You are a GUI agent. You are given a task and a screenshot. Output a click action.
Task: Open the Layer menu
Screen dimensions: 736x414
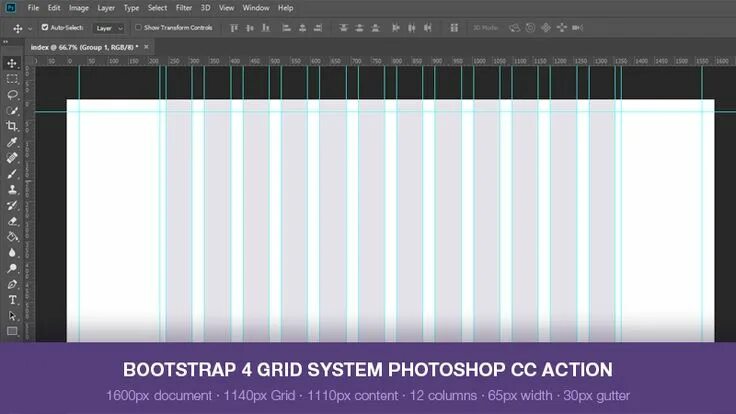pos(106,8)
